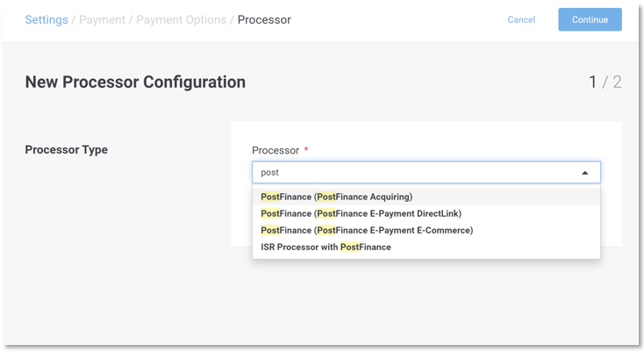Click the current Processor breadcrumb
Screen dimensions: 644x352
tap(264, 19)
